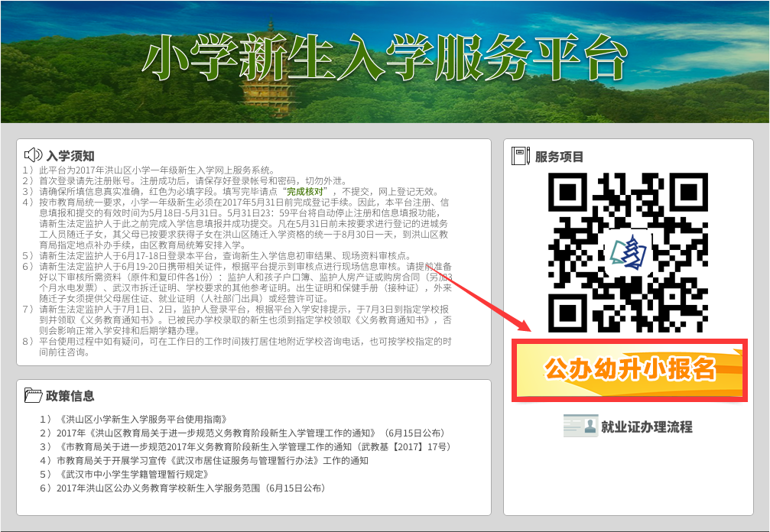Open the 就业证办理流程 link
The image size is (770, 532).
[645, 427]
